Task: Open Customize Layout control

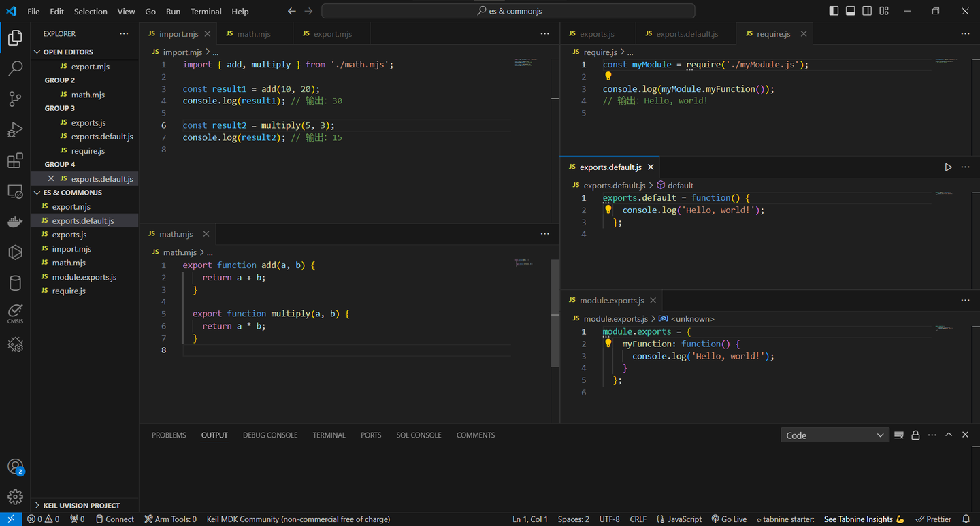Action: [884, 11]
